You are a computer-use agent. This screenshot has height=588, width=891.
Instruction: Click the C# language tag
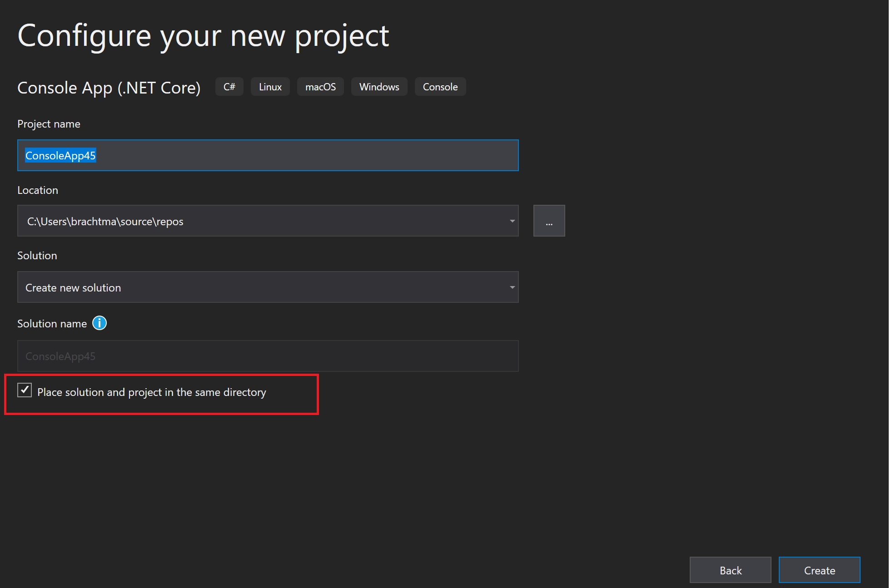(229, 86)
